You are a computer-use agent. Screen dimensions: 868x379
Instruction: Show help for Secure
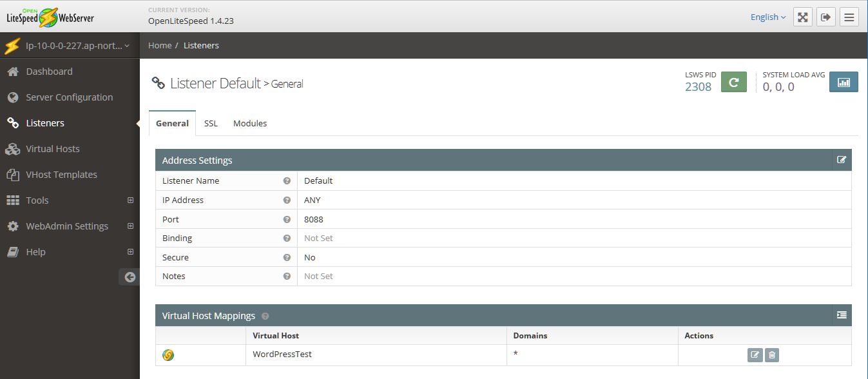coord(287,258)
